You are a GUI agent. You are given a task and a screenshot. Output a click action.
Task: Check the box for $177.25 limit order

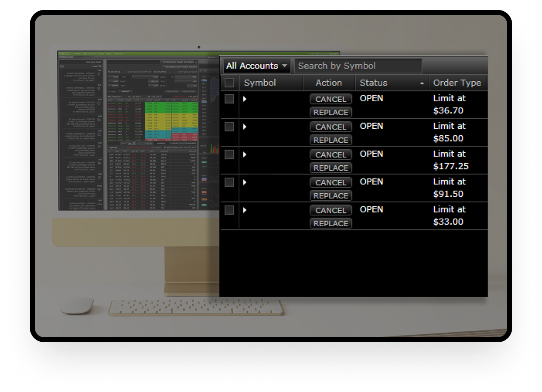pos(229,154)
